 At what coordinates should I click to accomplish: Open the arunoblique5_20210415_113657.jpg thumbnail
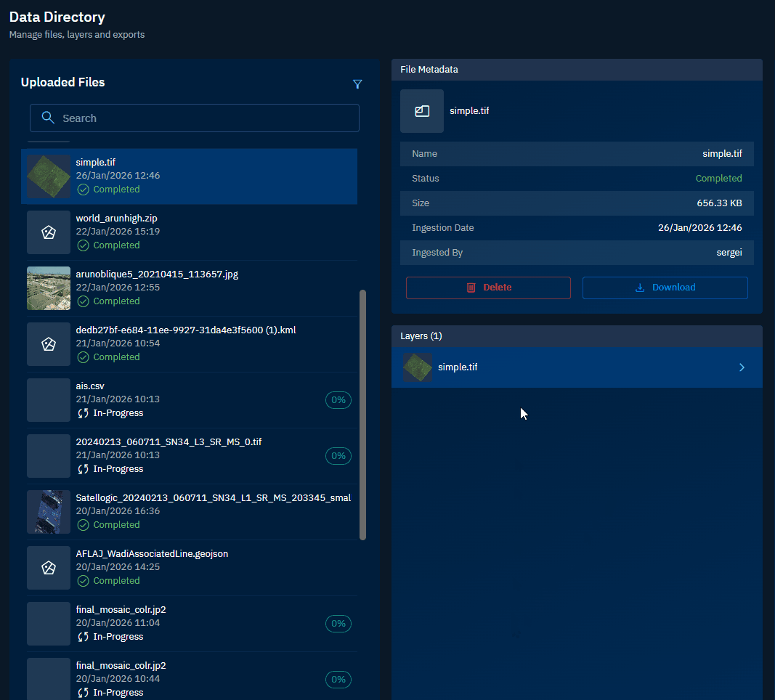coord(49,288)
